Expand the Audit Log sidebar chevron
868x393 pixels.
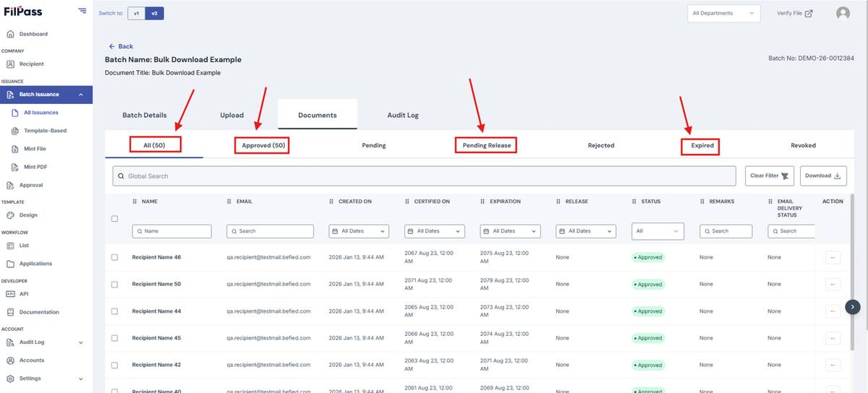tap(81, 342)
